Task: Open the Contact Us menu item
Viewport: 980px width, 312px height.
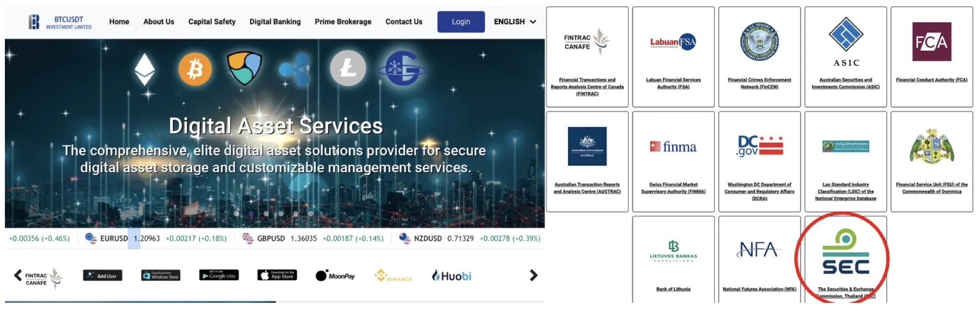Action: click(404, 22)
